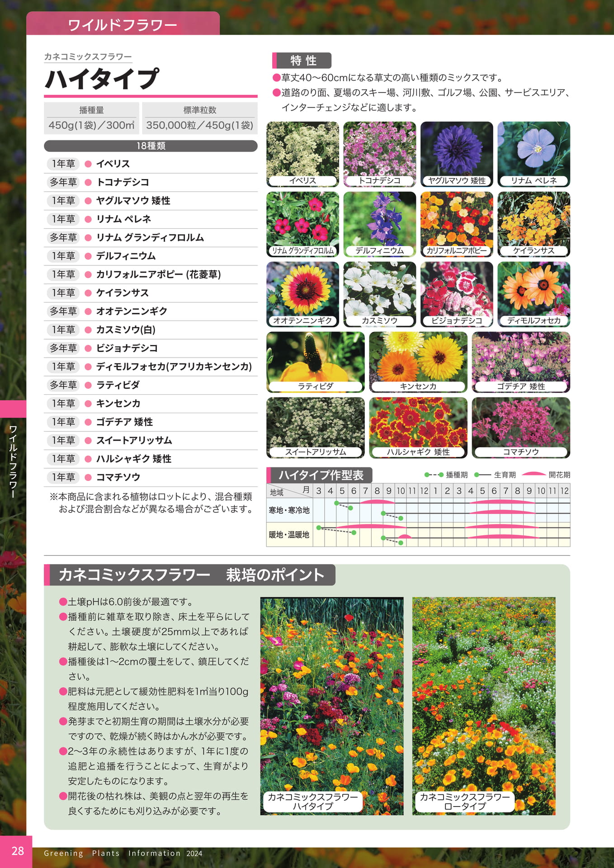Click the 1年草 badge beside イベリス

63,164
